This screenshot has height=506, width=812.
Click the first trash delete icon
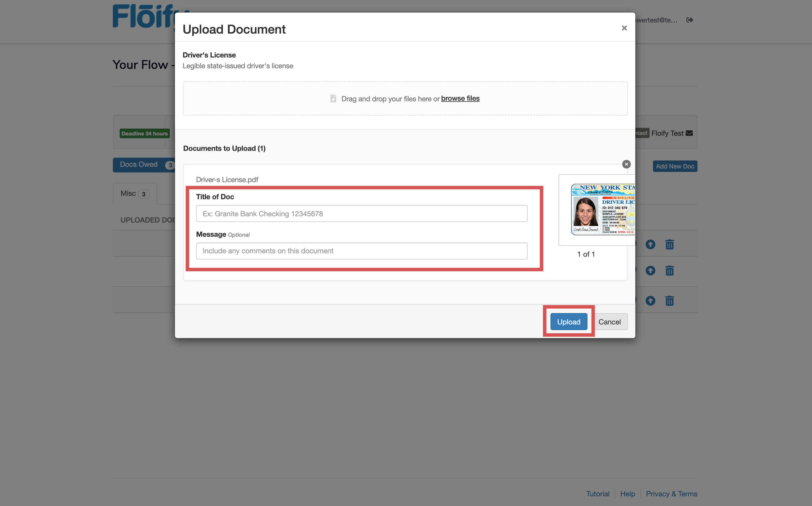click(x=669, y=245)
